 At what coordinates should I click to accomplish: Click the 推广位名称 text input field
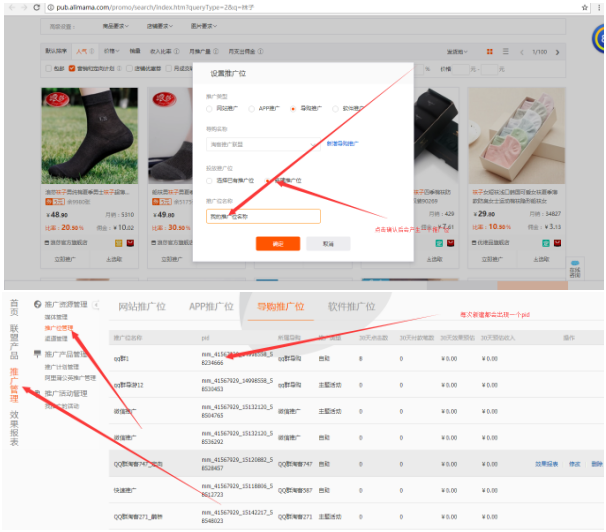pos(263,216)
